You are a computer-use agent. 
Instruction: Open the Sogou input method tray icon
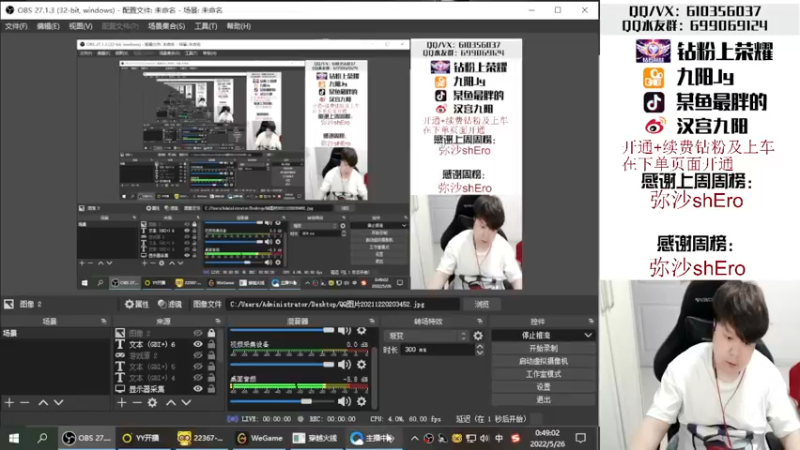(x=515, y=438)
